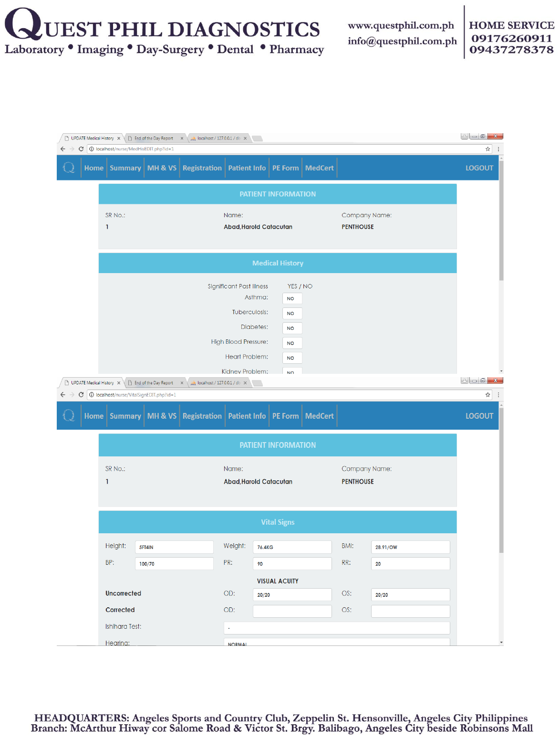Close the localhost / 127.0.0.1 tab in the VitalSignEDIT window

245,383
